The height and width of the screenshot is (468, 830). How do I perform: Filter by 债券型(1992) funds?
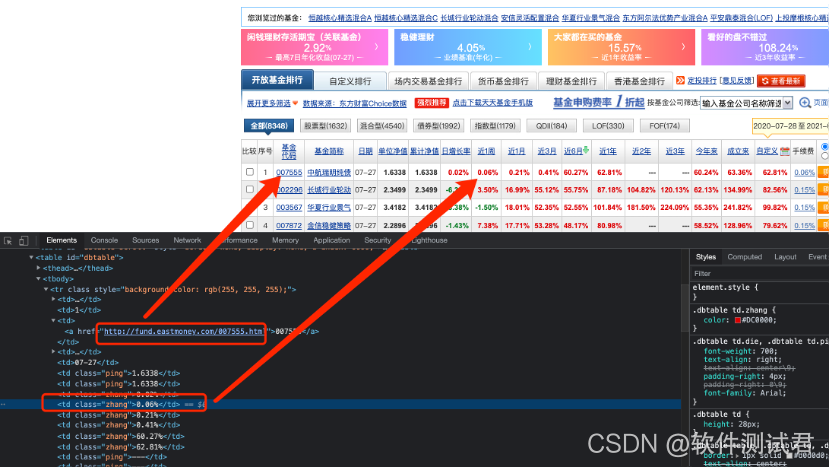coord(438,126)
